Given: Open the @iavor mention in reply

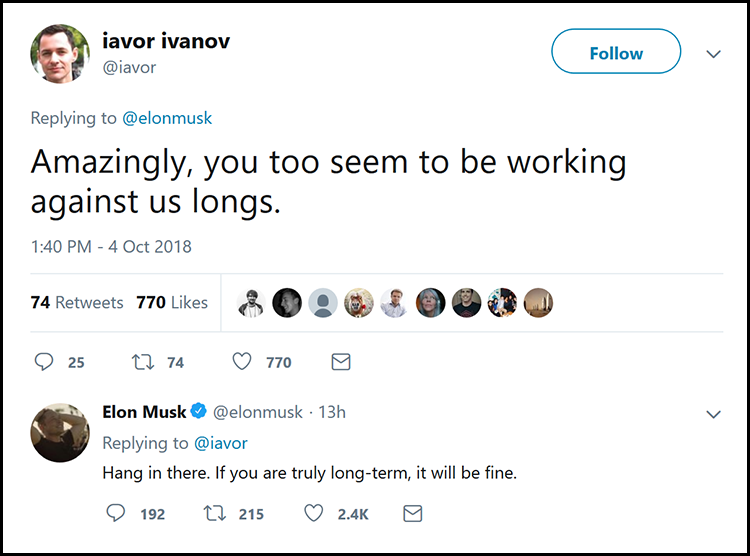Looking at the screenshot, I should point(220,442).
